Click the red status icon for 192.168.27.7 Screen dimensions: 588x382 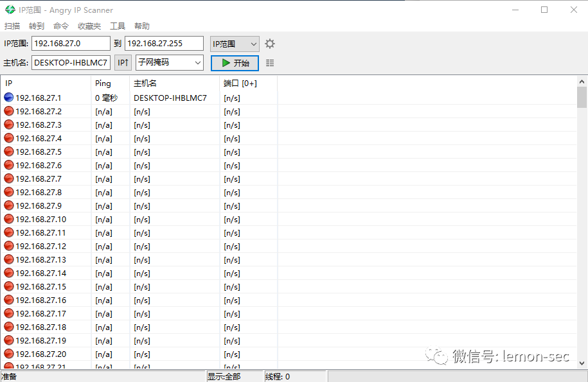click(8, 178)
